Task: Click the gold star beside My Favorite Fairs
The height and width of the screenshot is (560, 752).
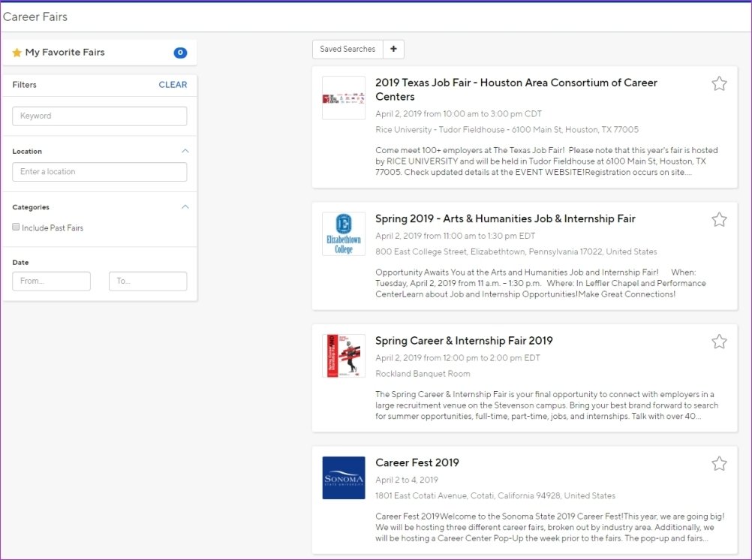Action: click(17, 53)
